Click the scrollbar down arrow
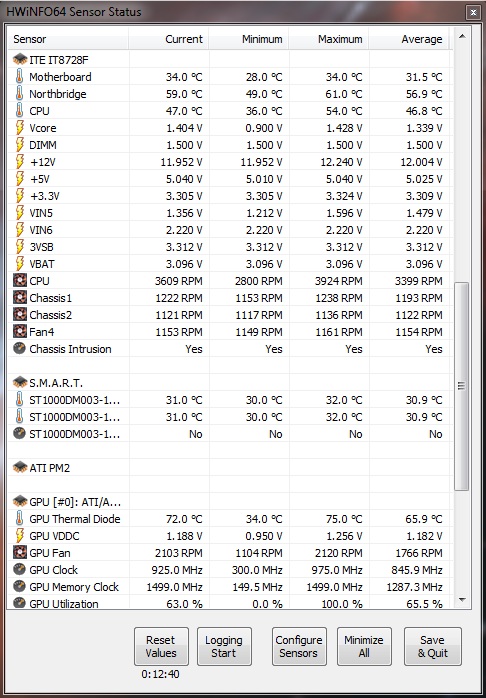486x698 pixels. click(x=462, y=600)
